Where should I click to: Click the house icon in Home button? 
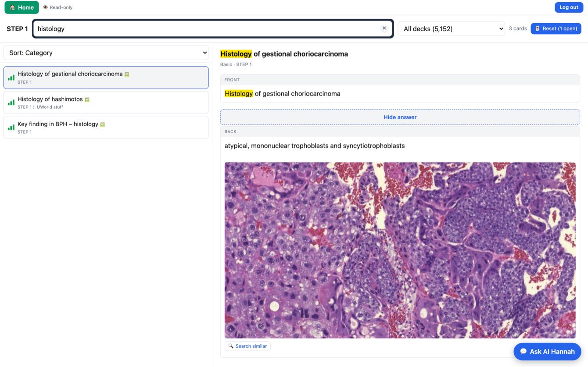tap(12, 7)
